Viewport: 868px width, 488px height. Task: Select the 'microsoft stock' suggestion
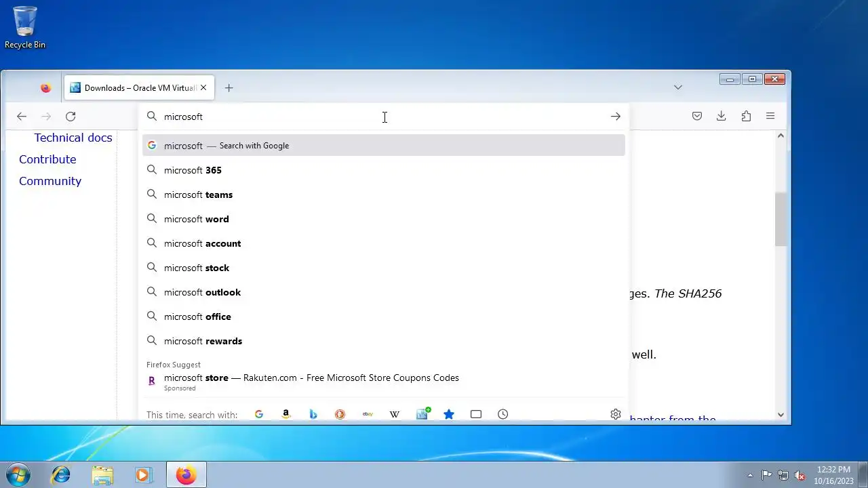click(x=384, y=268)
